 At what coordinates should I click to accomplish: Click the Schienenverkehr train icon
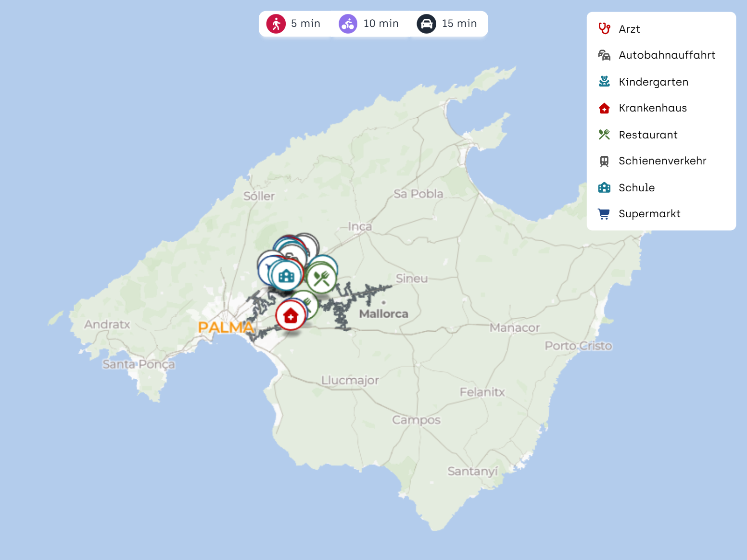point(604,161)
